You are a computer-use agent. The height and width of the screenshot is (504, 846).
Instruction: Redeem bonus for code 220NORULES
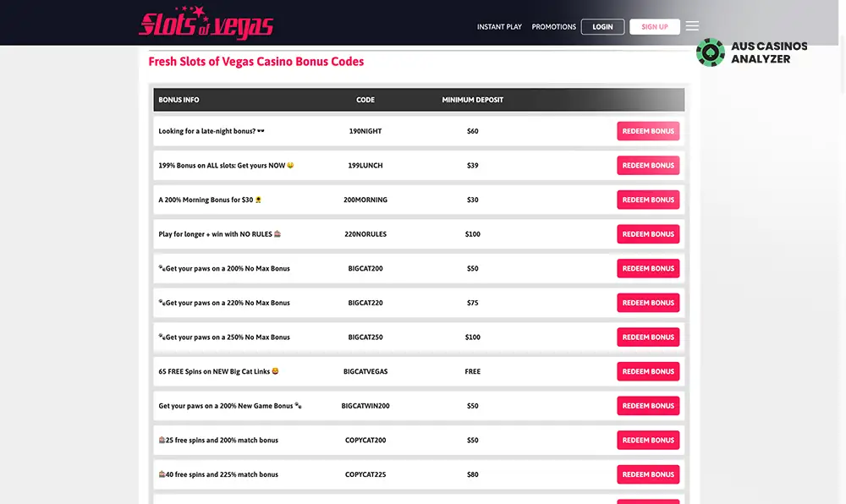tap(648, 234)
